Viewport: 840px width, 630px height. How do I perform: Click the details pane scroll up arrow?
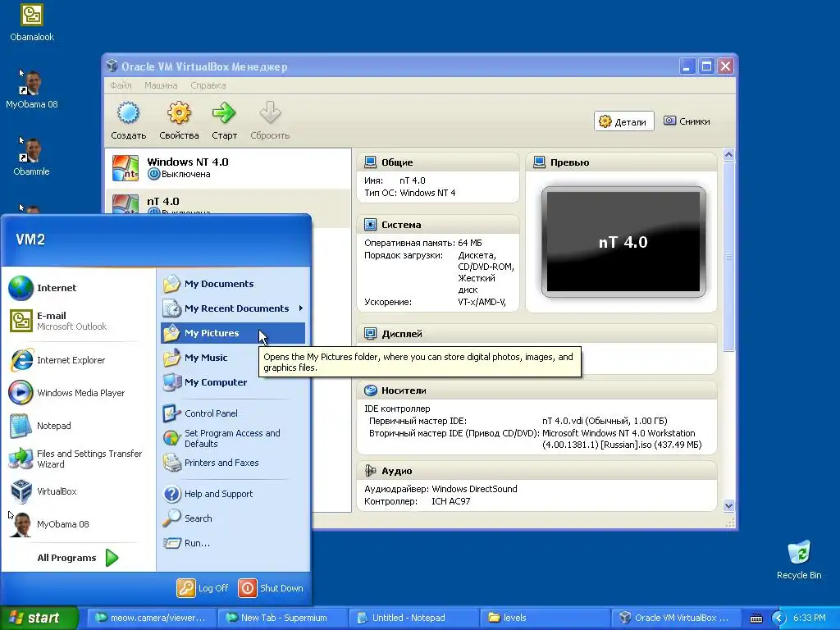(x=728, y=155)
